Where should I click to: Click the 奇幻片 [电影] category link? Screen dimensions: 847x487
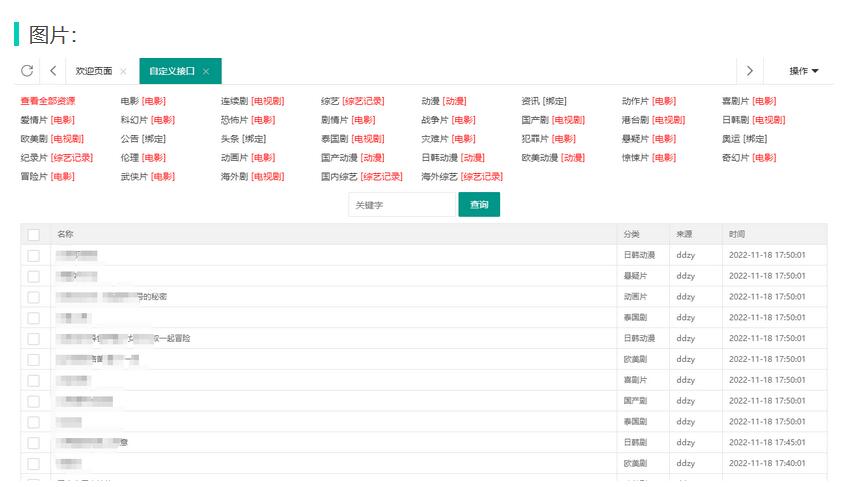(x=748, y=158)
